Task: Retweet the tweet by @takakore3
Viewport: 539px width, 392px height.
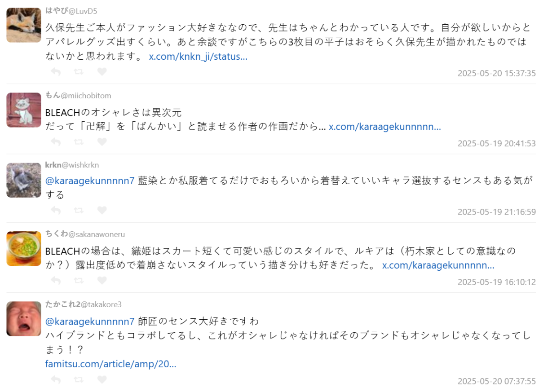Action: coord(79,379)
